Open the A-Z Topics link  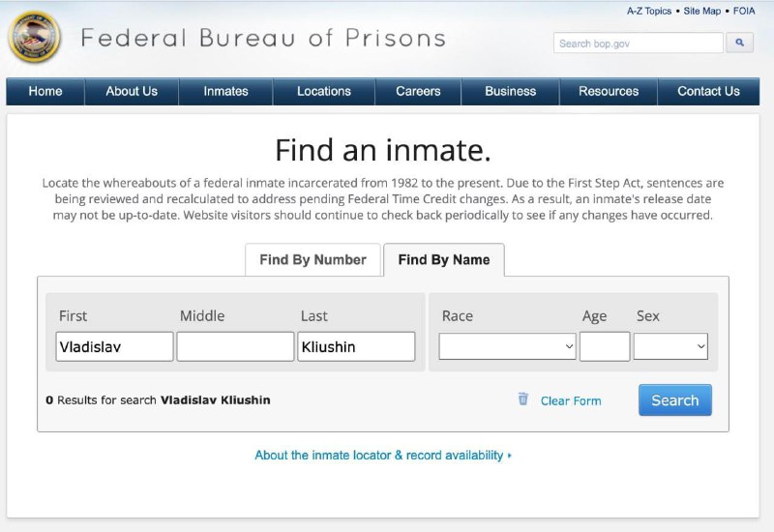(649, 11)
